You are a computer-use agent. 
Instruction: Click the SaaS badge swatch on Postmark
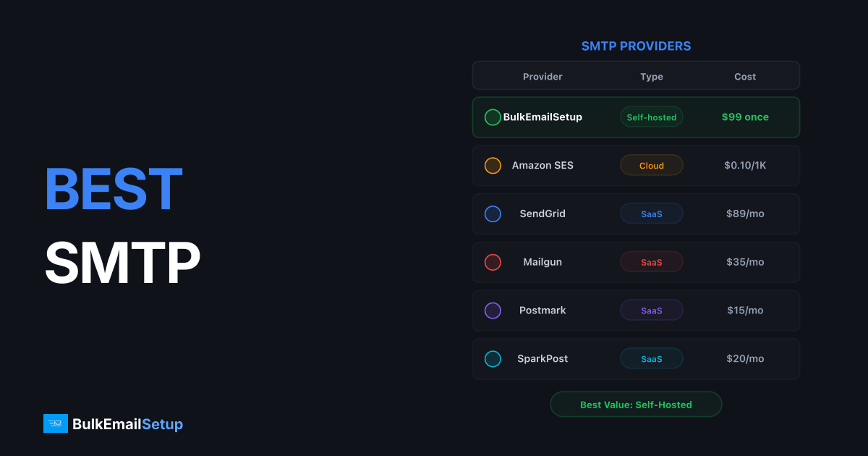click(651, 310)
